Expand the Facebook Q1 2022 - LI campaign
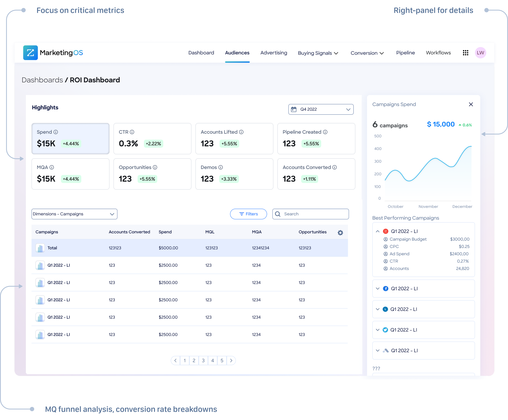 coord(378,288)
